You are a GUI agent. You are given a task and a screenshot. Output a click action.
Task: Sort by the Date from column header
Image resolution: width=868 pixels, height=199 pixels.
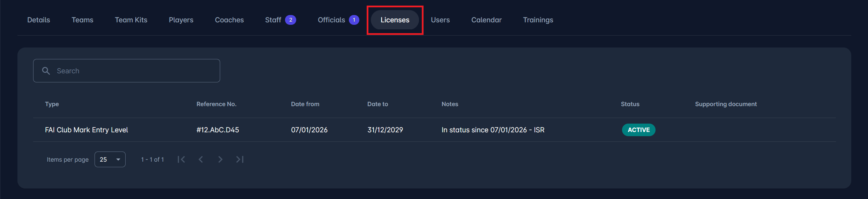coord(305,104)
